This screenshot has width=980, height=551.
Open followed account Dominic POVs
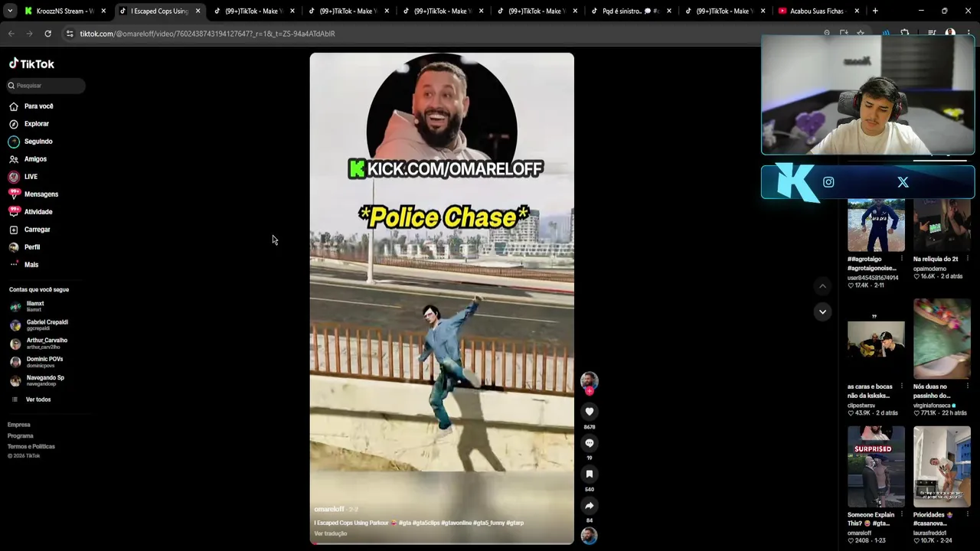tap(37, 362)
